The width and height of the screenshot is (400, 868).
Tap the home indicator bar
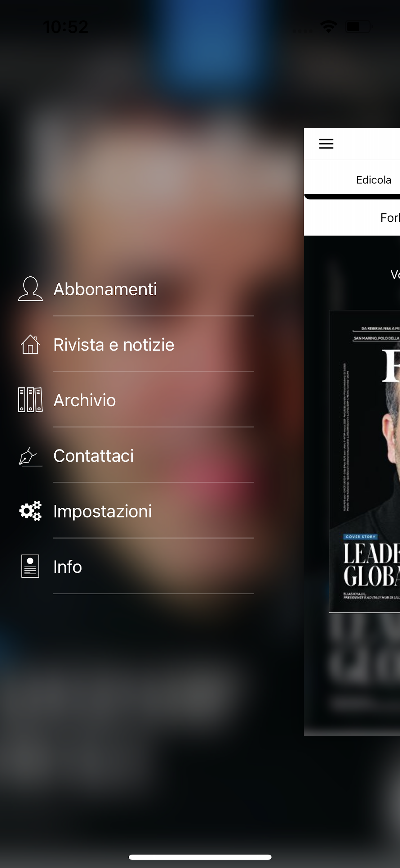[200, 857]
